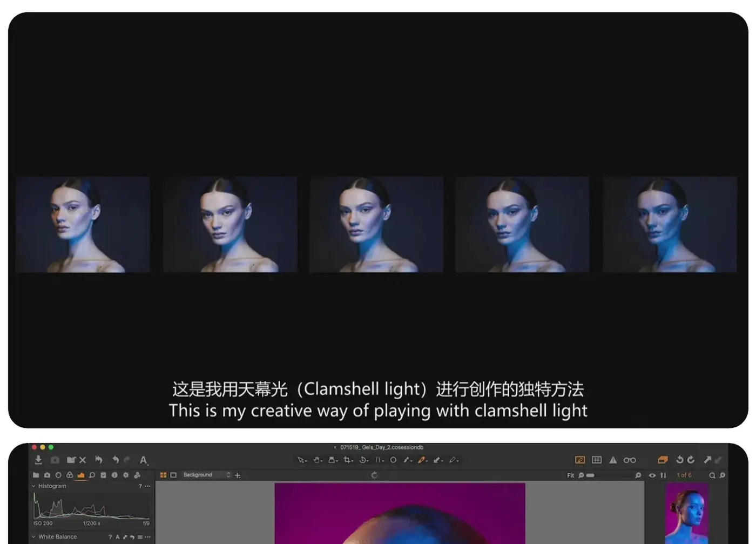The image size is (756, 544).
Task: Collapse the White Balance panel
Action: (x=33, y=537)
